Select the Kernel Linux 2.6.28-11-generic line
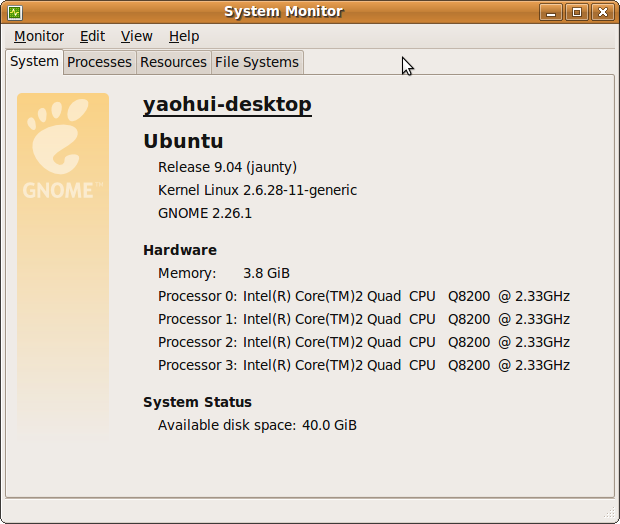 click(x=257, y=190)
